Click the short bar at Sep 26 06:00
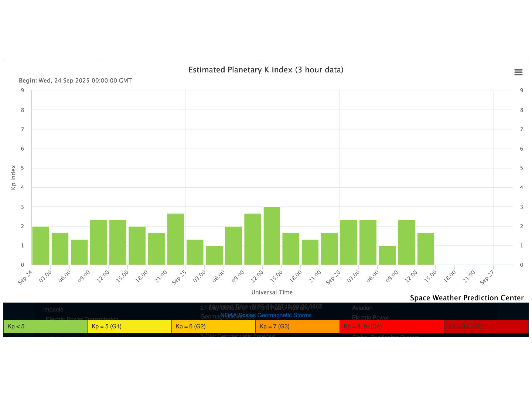Viewport: 532px width, 399px height. tap(387, 256)
